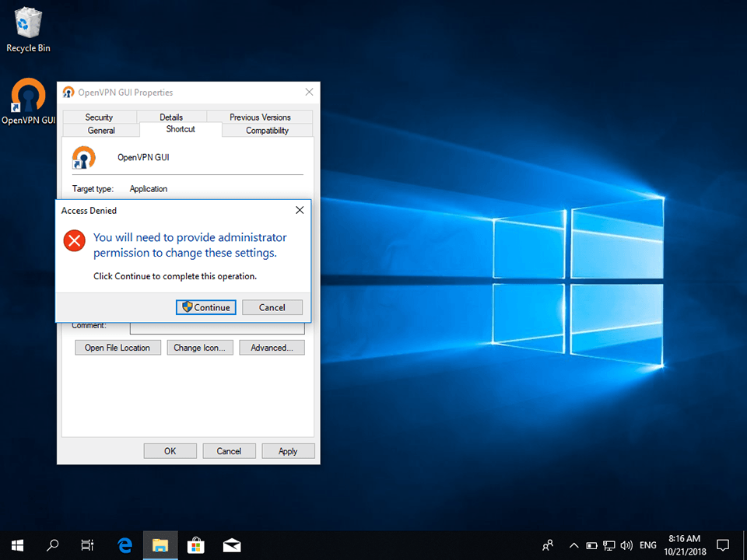Click the network tray icon
This screenshot has width=747, height=560.
click(x=608, y=546)
